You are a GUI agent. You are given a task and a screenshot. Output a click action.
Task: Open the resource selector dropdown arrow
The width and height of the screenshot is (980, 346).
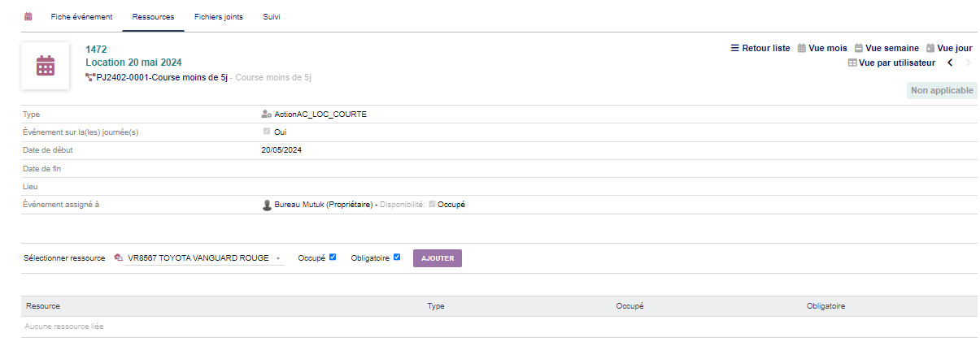(279, 259)
